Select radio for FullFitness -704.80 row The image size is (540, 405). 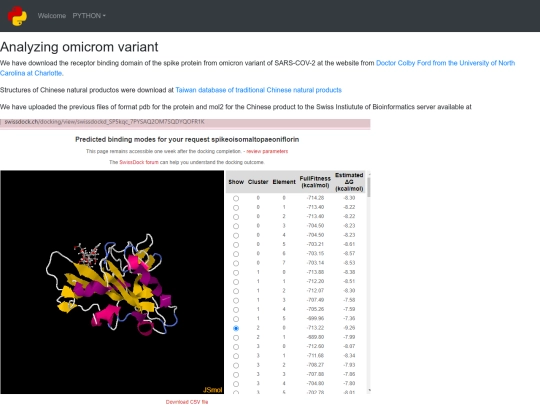(236, 384)
